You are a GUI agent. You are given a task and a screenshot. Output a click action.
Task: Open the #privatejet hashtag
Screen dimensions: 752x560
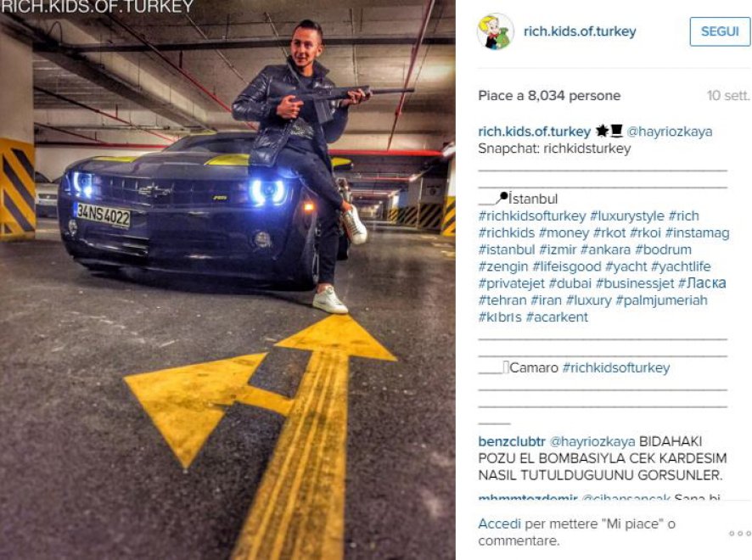point(511,283)
